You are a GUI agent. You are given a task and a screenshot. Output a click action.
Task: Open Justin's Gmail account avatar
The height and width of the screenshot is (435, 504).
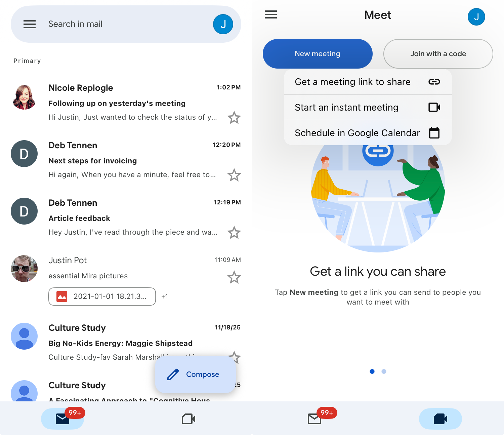(x=223, y=24)
